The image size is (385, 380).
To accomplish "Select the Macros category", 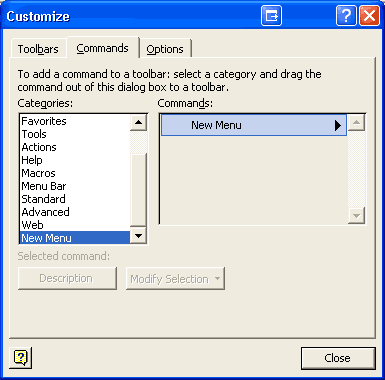I will [x=38, y=173].
